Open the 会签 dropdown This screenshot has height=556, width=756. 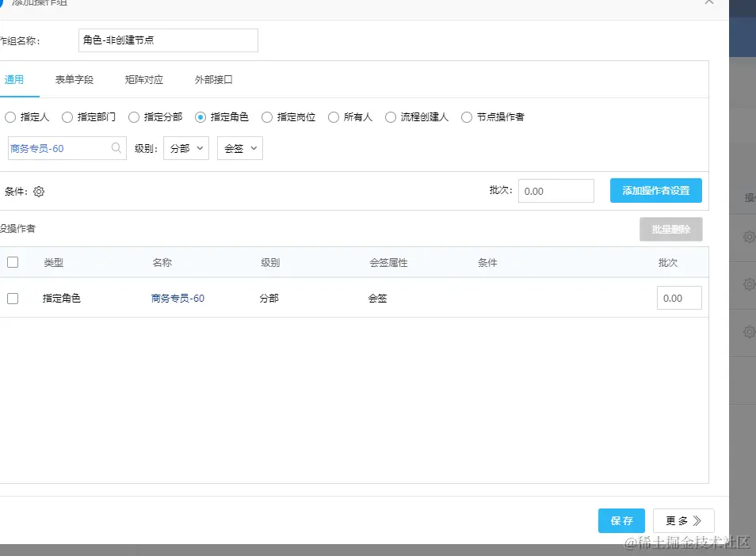click(239, 148)
